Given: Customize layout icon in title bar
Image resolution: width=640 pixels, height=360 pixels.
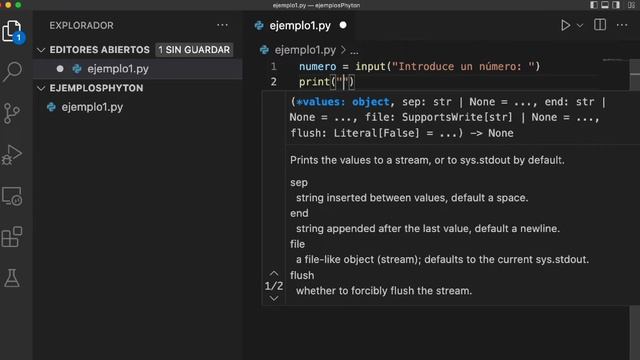Looking at the screenshot, I should tap(631, 5).
